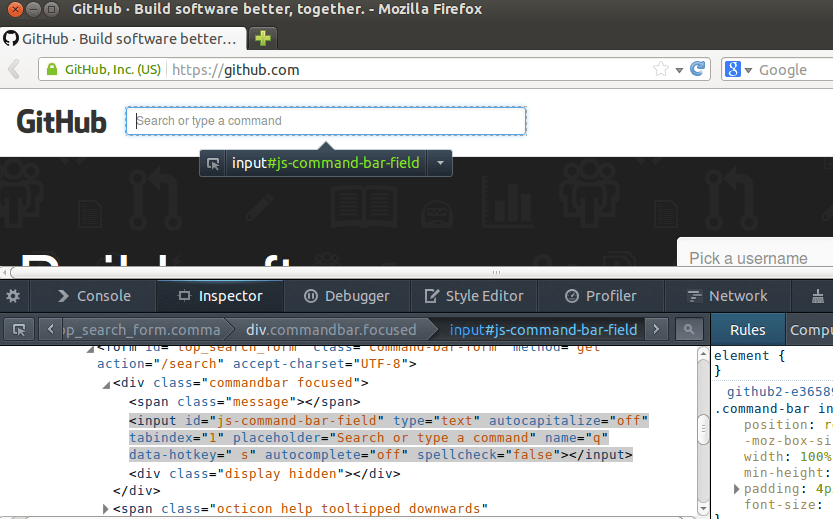Open the input#js-command-bar-field infobar dropdown
Screen dimensions: 833x519
(x=440, y=163)
